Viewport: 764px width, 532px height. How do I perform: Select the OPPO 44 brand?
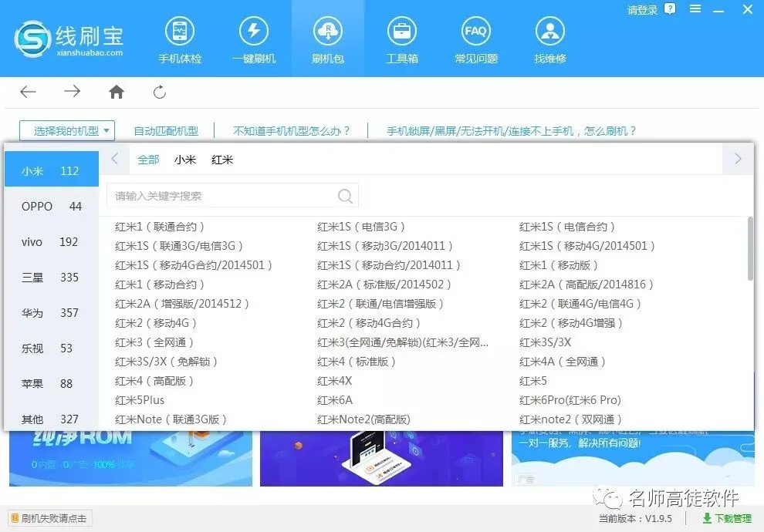51,207
